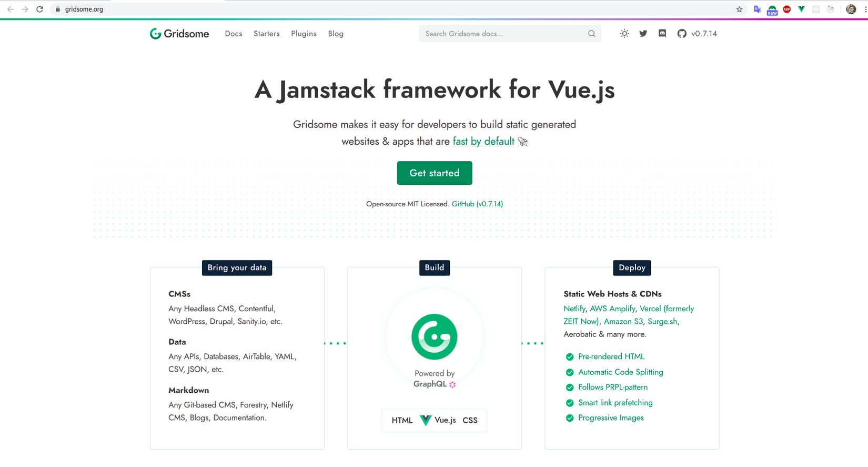Open the Chrome profile avatar
868x467 pixels.
tap(851, 9)
